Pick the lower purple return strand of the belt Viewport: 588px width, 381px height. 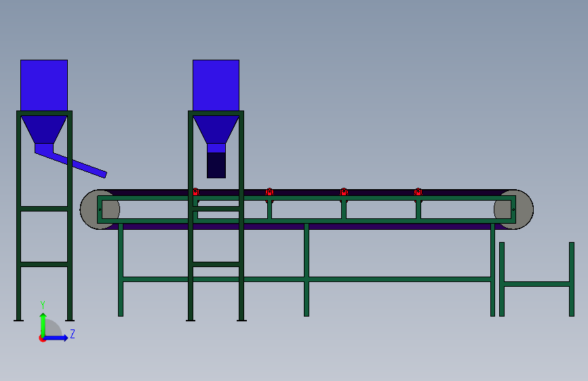coord(307,226)
